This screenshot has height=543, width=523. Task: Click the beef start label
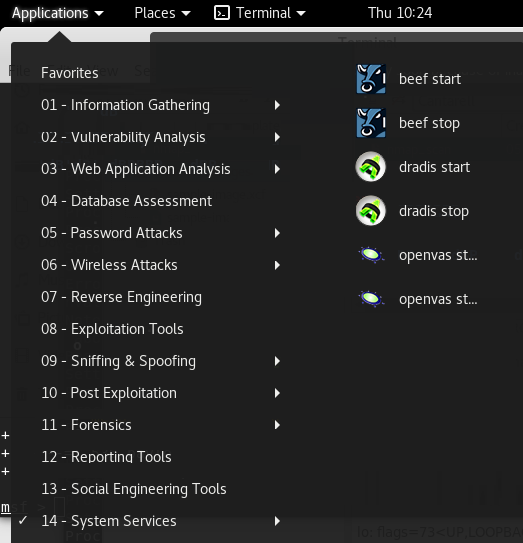[x=430, y=79]
